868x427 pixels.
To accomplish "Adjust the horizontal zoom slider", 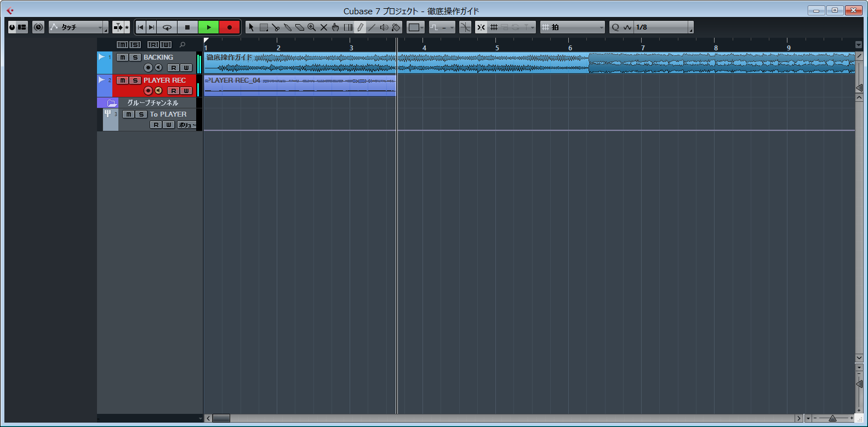I will pos(832,418).
